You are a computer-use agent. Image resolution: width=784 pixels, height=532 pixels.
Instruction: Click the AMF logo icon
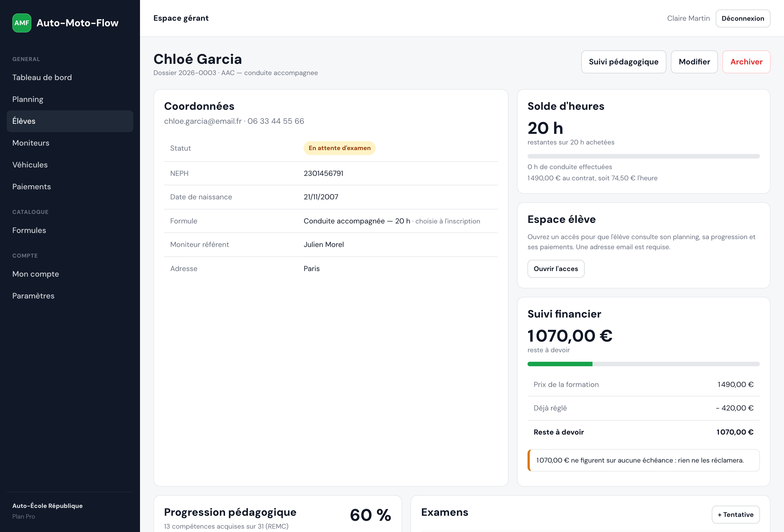tap(22, 23)
